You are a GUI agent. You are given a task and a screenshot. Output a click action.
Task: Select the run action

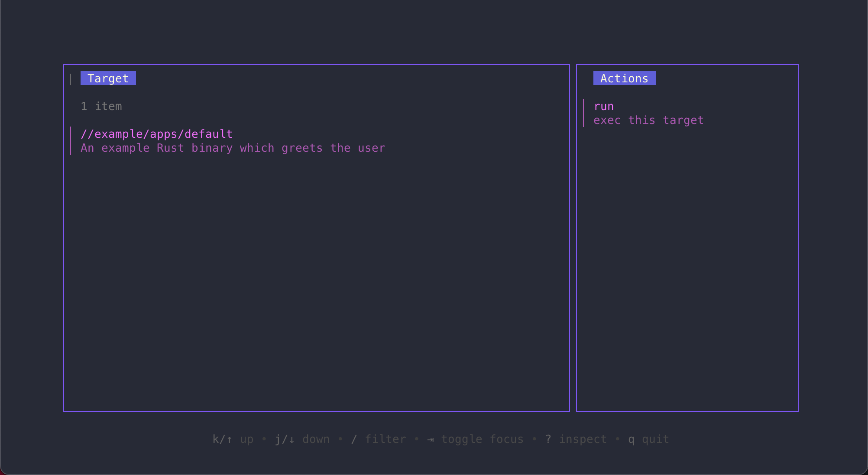pos(603,107)
